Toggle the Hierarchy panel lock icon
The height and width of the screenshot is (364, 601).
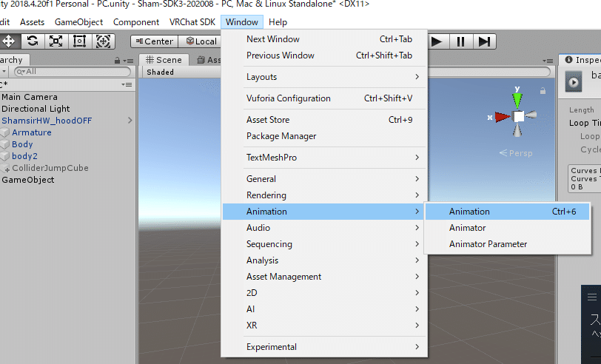tap(117, 61)
